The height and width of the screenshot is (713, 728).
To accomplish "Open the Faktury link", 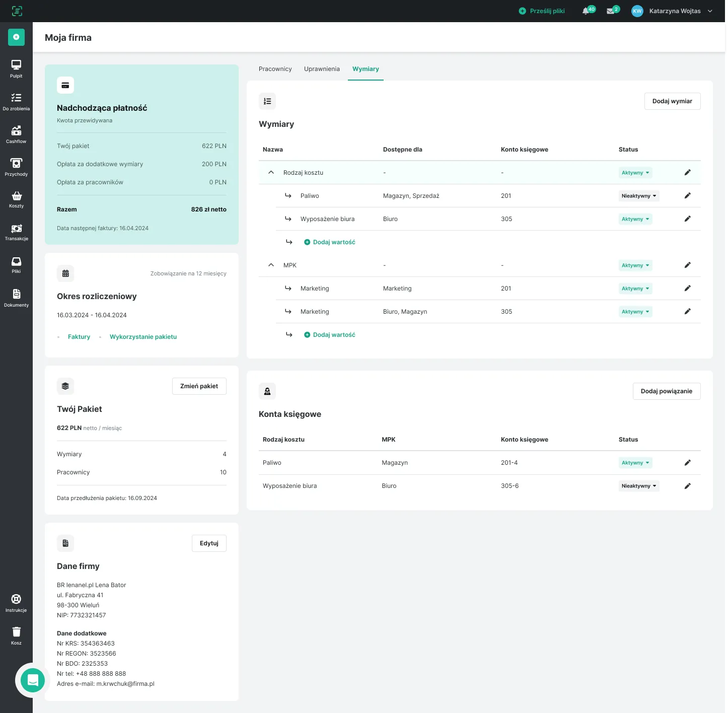I will click(79, 337).
